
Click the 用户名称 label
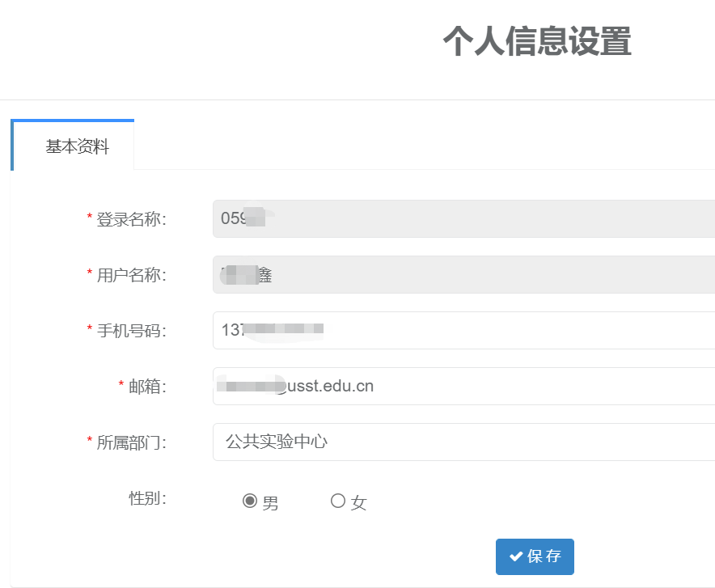pos(131,275)
